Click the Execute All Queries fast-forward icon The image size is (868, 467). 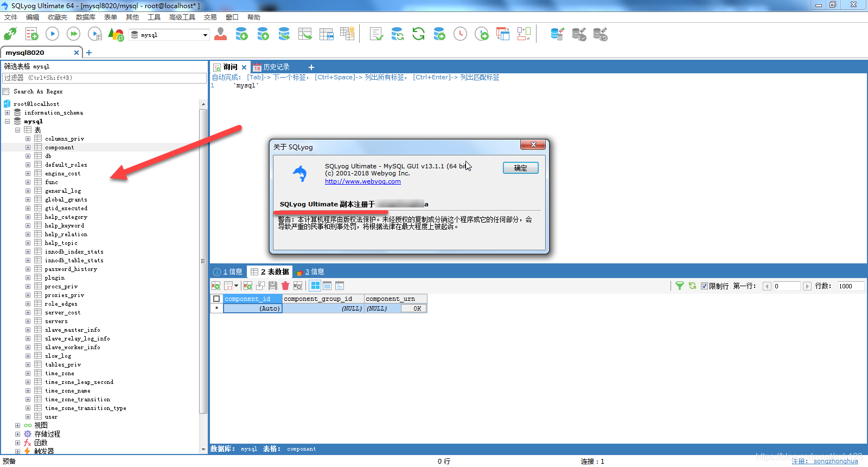click(73, 34)
